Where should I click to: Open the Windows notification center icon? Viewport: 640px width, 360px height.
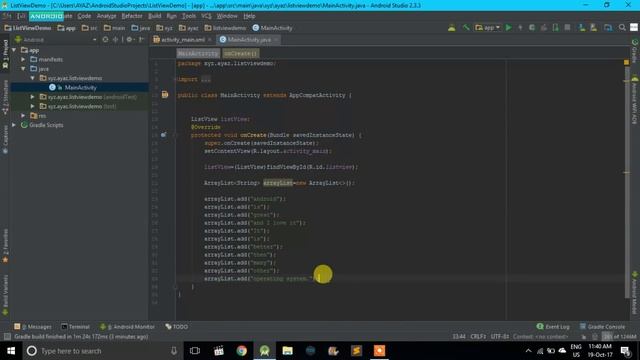tap(625, 351)
